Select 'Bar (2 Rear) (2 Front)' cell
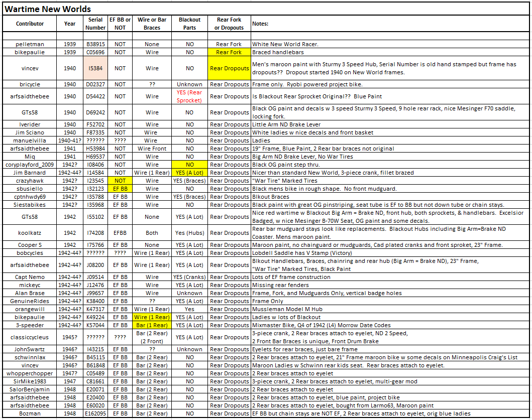Screen dimensions: 532x420 152,337
